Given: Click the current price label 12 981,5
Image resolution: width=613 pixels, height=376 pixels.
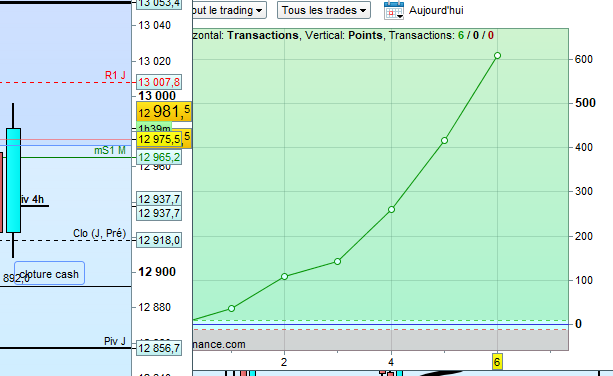Looking at the screenshot, I should pyautogui.click(x=164, y=112).
